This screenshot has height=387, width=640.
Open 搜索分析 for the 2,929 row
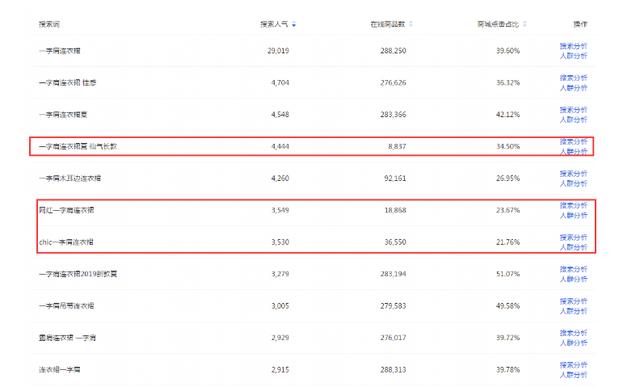click(573, 333)
